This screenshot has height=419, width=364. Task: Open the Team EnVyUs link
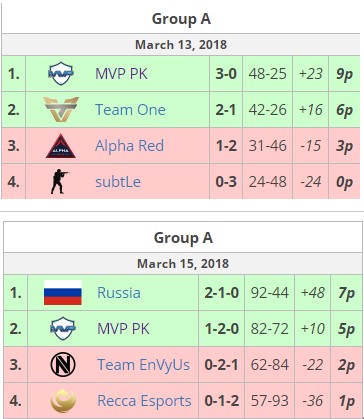[143, 365]
